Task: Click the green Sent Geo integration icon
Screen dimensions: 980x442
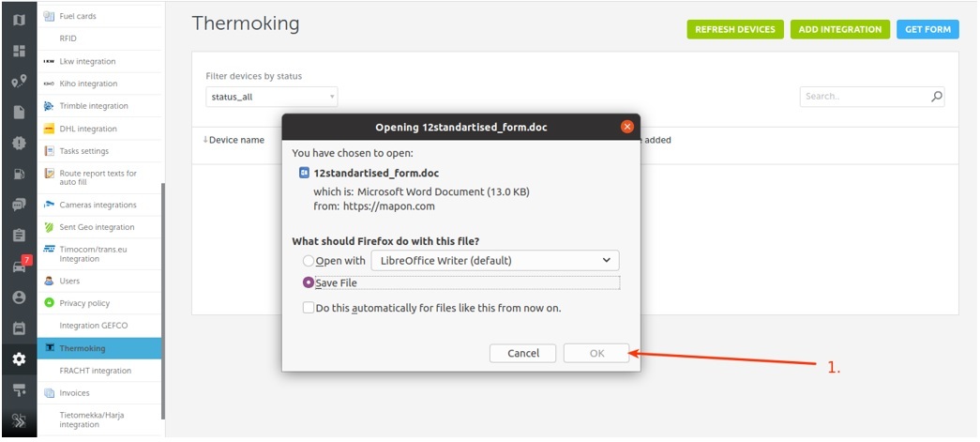Action: (x=49, y=227)
